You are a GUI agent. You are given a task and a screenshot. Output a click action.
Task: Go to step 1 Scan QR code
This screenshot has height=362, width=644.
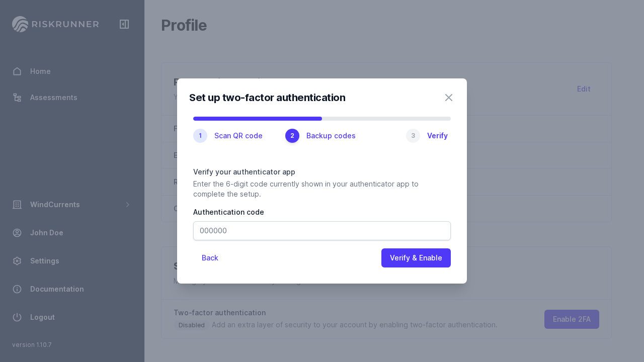[228, 136]
